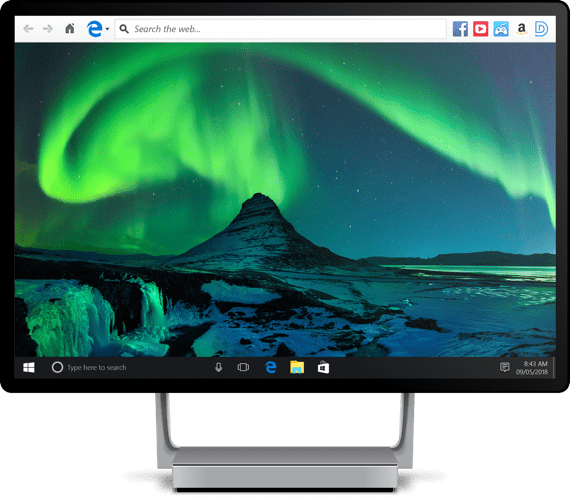This screenshot has height=497, width=570.
Task: Click the back arrow in the toolbar
Action: click(x=28, y=29)
